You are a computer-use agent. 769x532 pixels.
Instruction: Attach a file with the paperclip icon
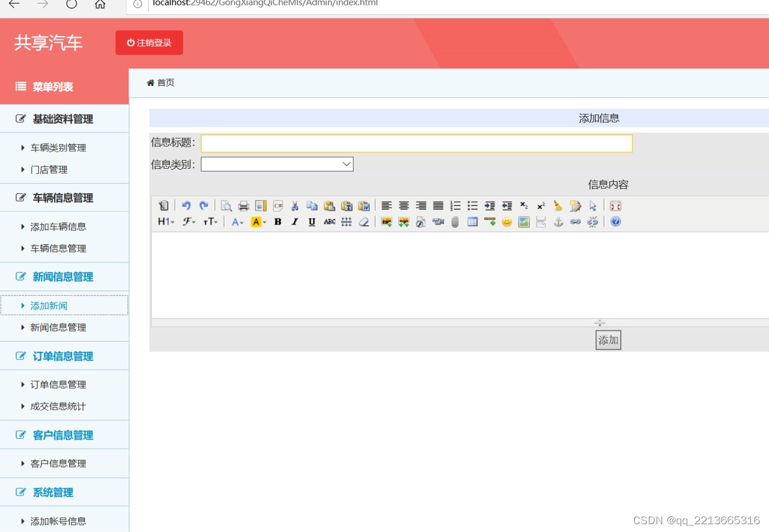(455, 222)
